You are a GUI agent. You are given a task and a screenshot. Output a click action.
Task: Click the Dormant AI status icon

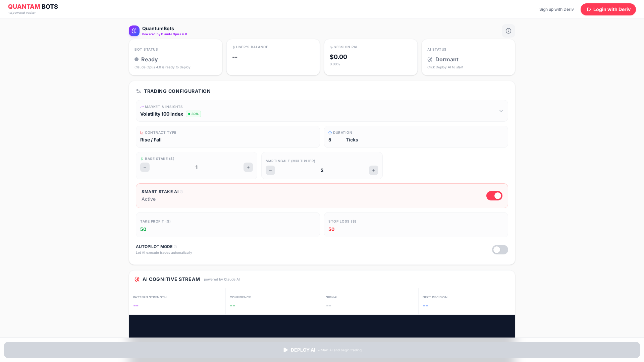[x=430, y=59]
